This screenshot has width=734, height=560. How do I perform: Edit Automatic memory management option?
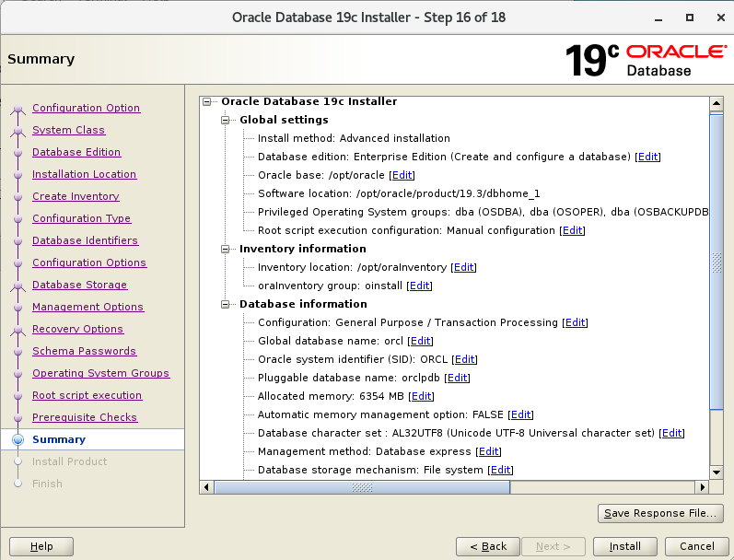tap(521, 414)
